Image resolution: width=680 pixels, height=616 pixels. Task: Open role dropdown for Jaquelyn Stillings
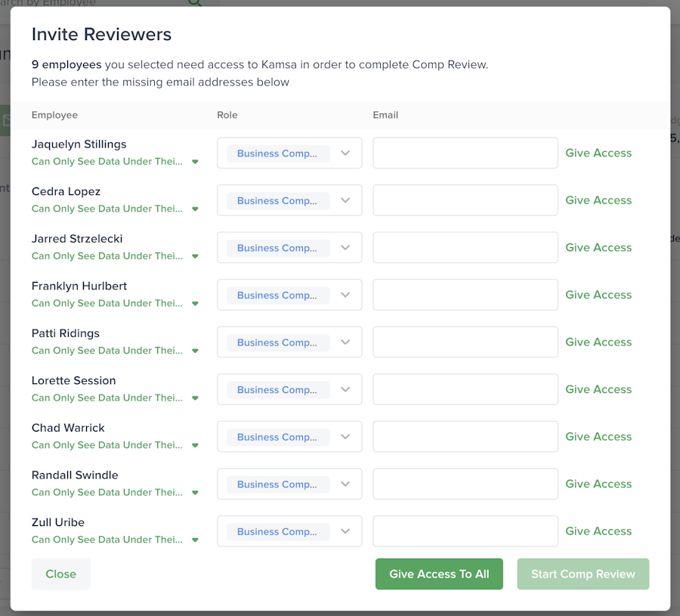click(x=345, y=153)
